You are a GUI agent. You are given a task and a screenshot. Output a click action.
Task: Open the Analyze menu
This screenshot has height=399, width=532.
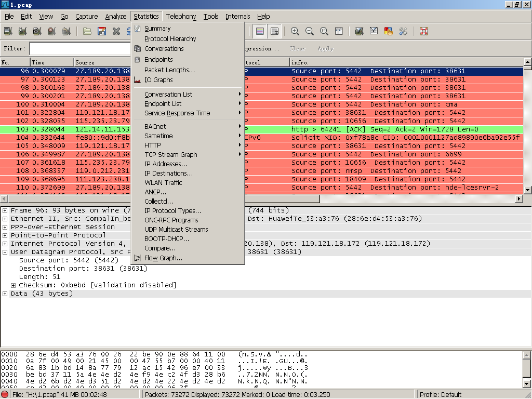[x=116, y=16]
